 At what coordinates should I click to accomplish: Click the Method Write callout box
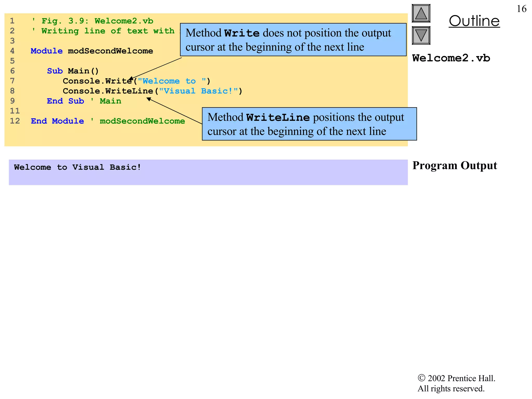point(293,40)
